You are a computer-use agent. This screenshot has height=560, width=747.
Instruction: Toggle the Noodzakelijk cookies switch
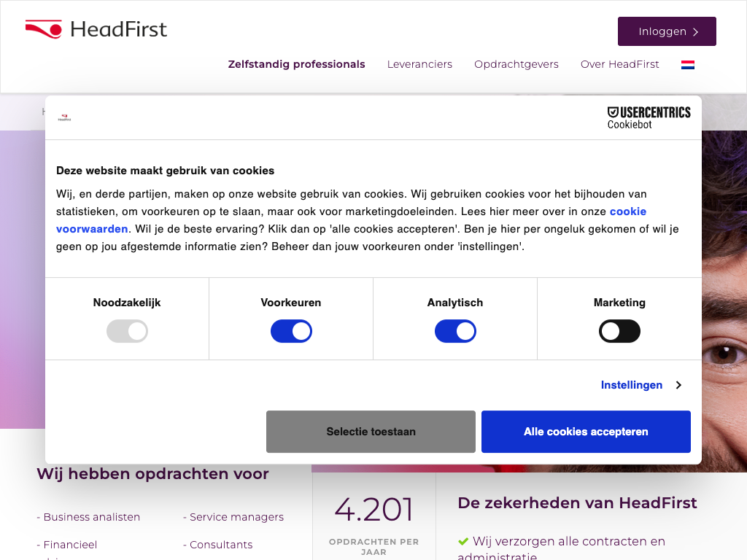tap(127, 332)
